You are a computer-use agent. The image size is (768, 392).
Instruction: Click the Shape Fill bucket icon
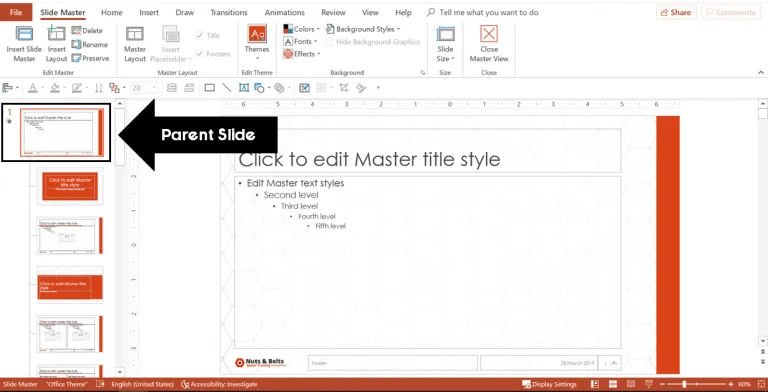click(55, 88)
